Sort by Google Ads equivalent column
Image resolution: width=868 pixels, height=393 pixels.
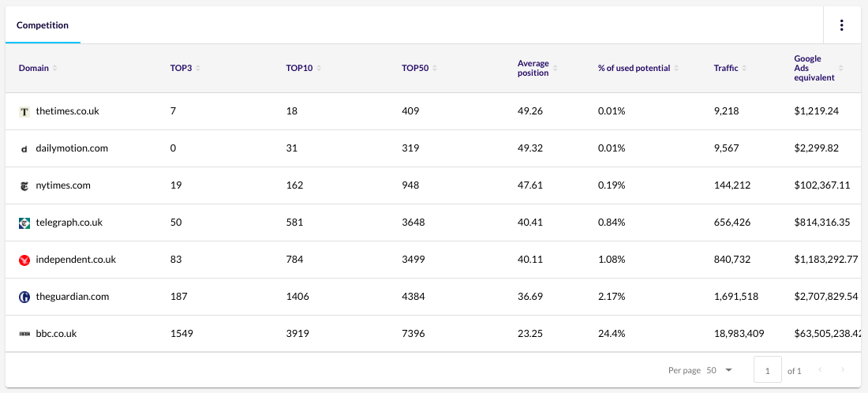point(841,69)
